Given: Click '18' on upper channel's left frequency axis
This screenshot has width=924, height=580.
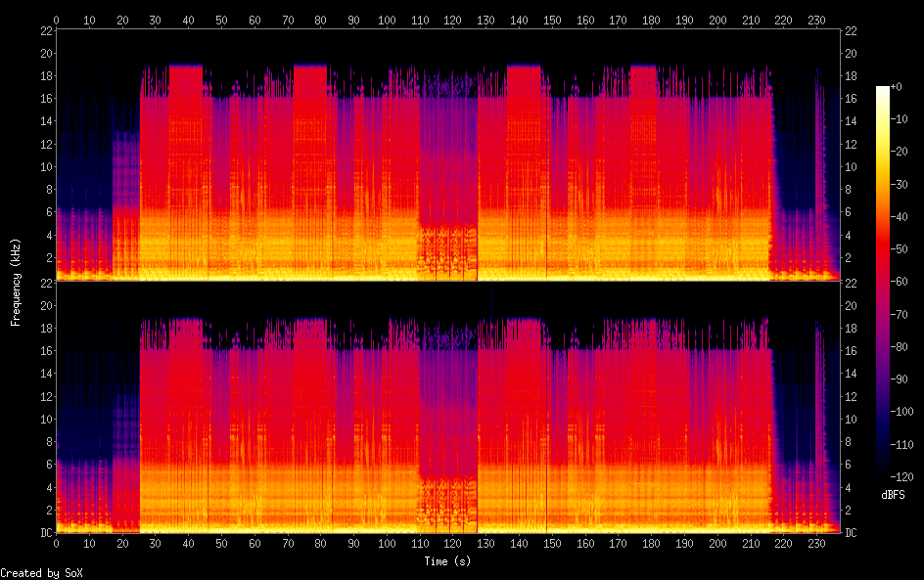Looking at the screenshot, I should tap(47, 76).
